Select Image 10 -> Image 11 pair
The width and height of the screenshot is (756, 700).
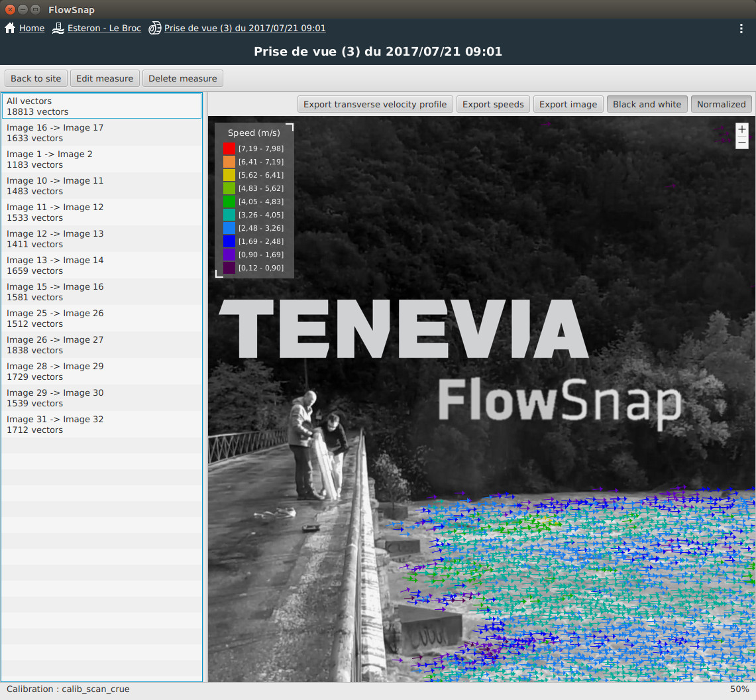click(101, 186)
